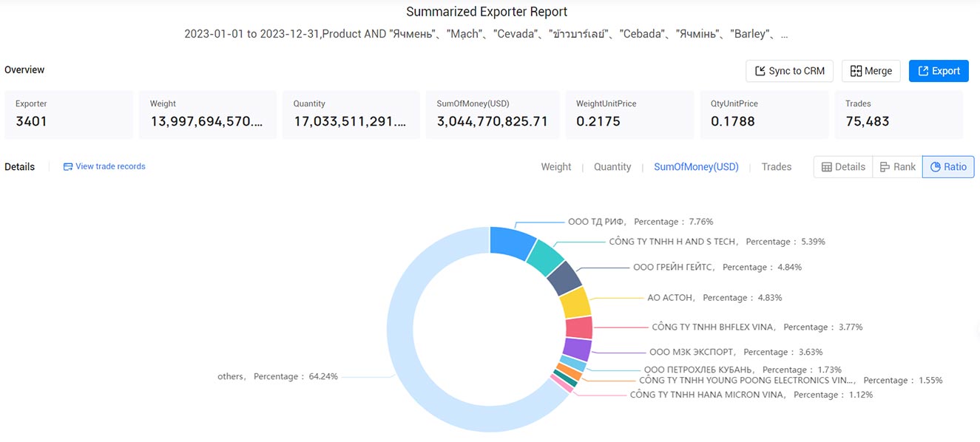Click the trade records icon beside the link
Image resolution: width=980 pixels, height=442 pixels.
[68, 166]
